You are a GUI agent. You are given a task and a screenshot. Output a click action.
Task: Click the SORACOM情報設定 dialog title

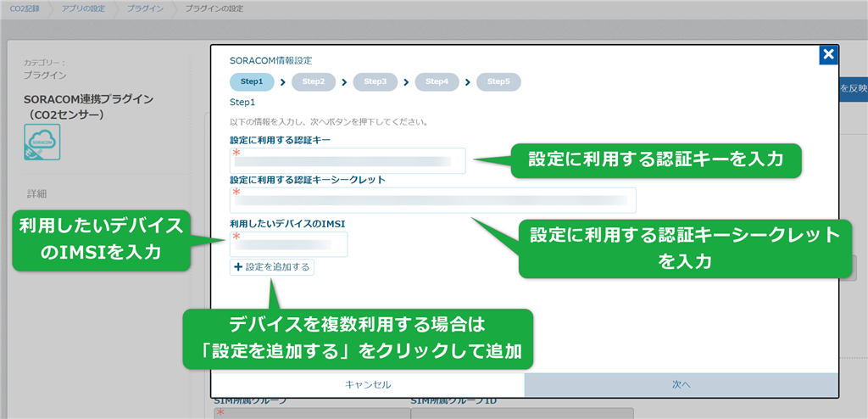tap(270, 60)
